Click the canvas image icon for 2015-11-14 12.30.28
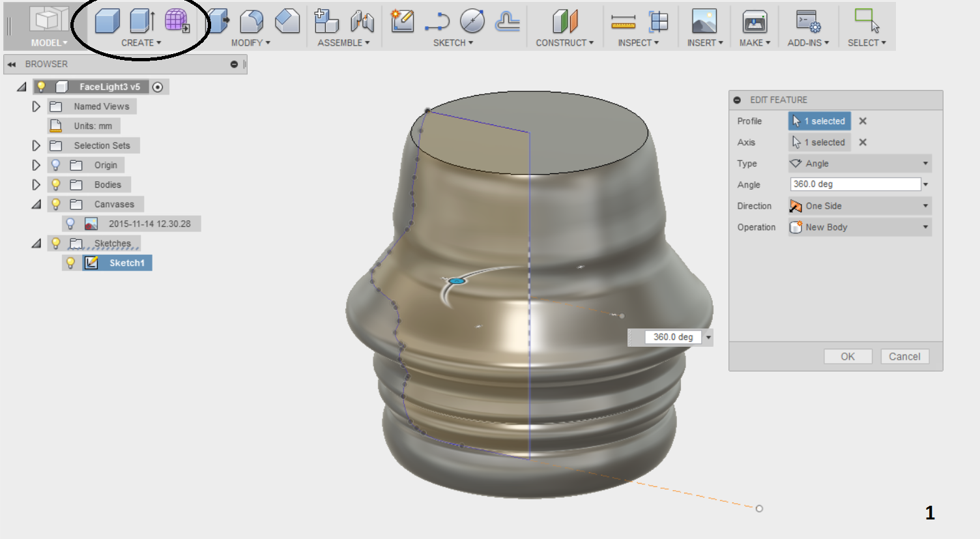The image size is (980, 539). pos(91,224)
